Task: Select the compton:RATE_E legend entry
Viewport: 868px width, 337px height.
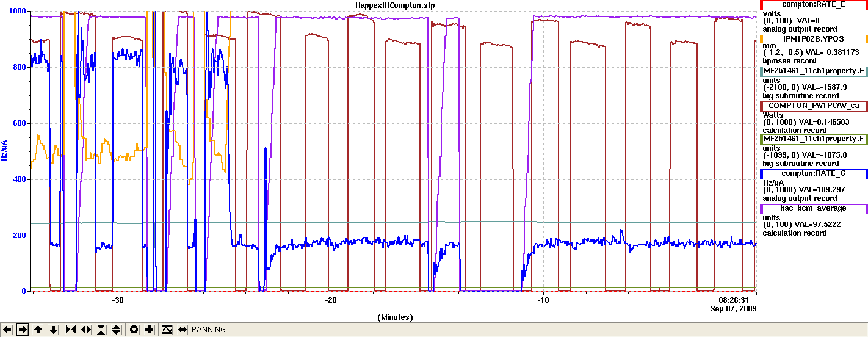Action: click(x=813, y=5)
